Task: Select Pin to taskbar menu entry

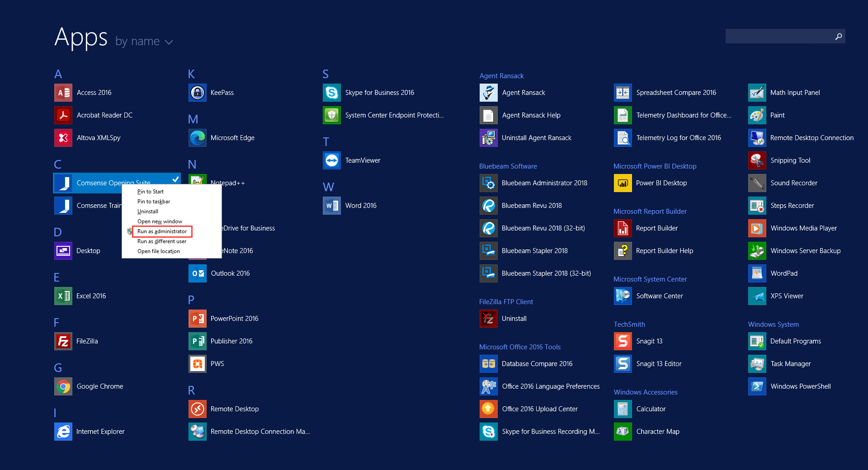Action: point(154,202)
